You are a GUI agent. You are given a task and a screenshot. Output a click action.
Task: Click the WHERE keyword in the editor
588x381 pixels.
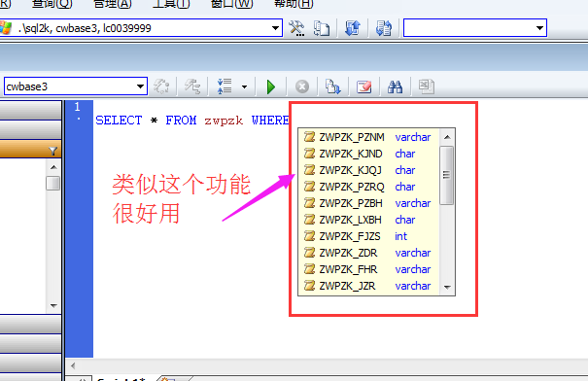[x=270, y=121]
